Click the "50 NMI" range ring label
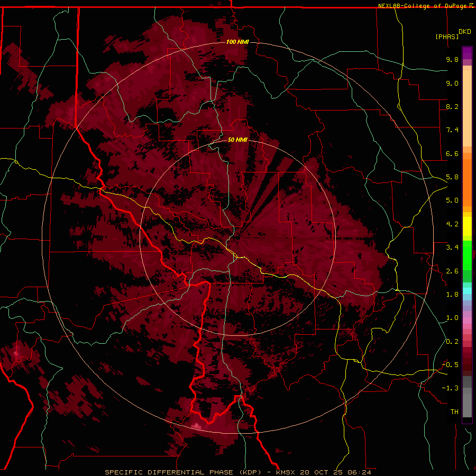The height and width of the screenshot is (476, 476). coord(237,140)
